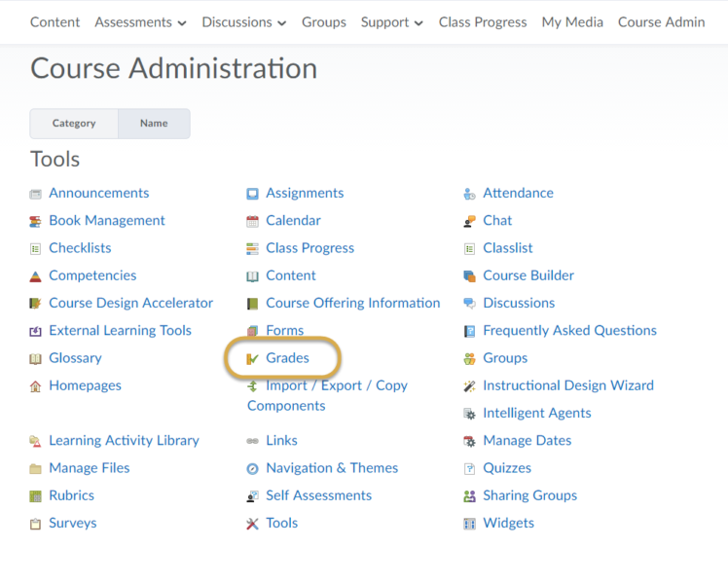Open My Media in the navbar
This screenshot has width=728, height=584.
click(572, 22)
